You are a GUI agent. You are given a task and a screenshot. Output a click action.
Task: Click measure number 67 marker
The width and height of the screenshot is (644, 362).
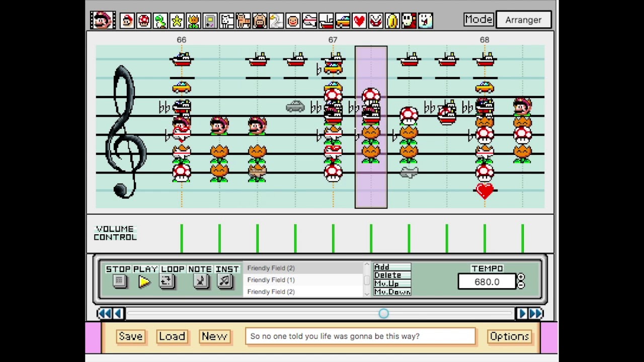click(x=333, y=40)
